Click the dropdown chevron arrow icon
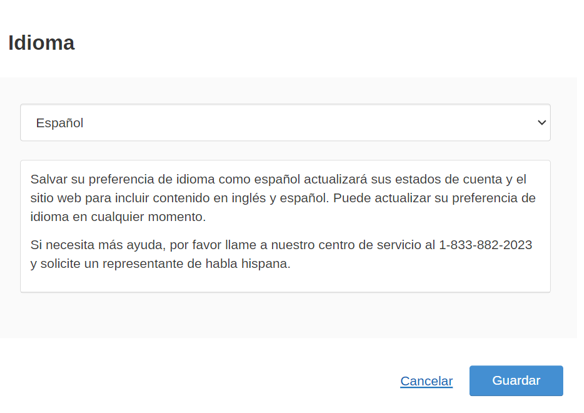Screen dimensions: 584x413 [542, 123]
